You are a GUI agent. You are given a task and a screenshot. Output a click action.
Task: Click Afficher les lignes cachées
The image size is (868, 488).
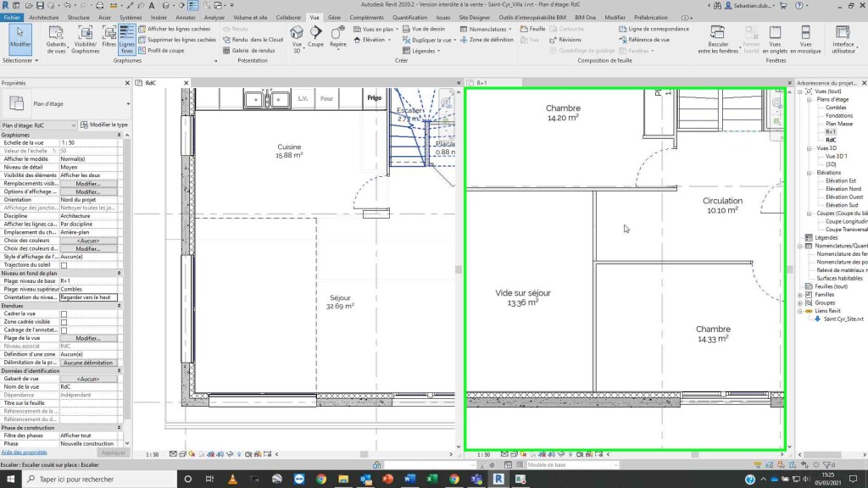pos(175,29)
